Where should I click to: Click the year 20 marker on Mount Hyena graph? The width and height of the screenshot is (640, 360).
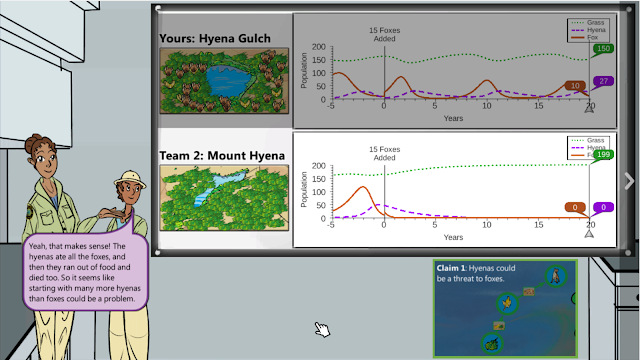[589, 233]
